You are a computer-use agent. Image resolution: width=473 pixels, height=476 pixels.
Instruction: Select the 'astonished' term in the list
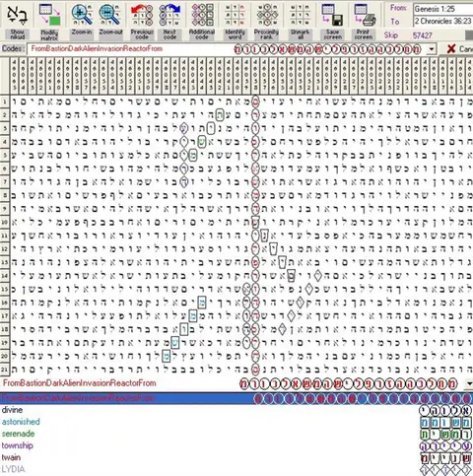pyautogui.click(x=21, y=422)
